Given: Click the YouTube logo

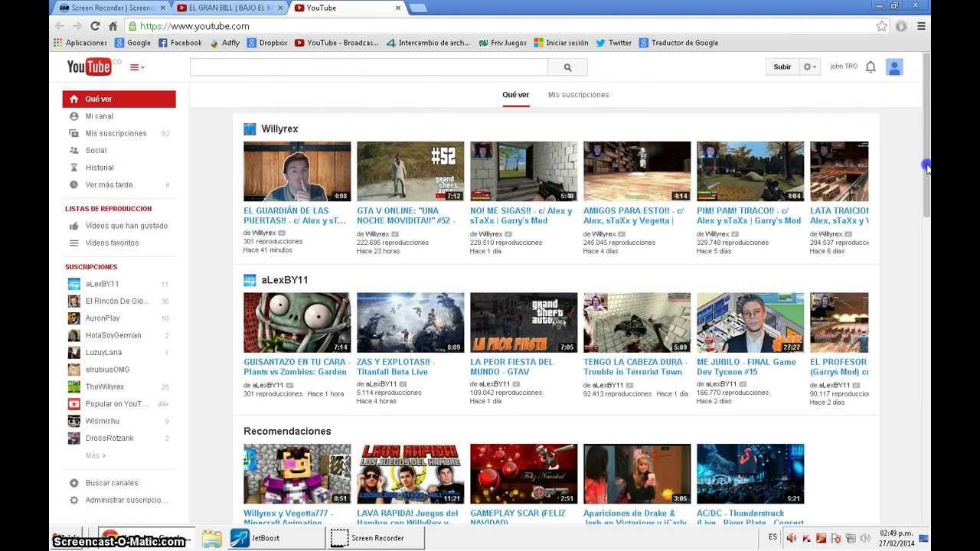Looking at the screenshot, I should (x=90, y=67).
